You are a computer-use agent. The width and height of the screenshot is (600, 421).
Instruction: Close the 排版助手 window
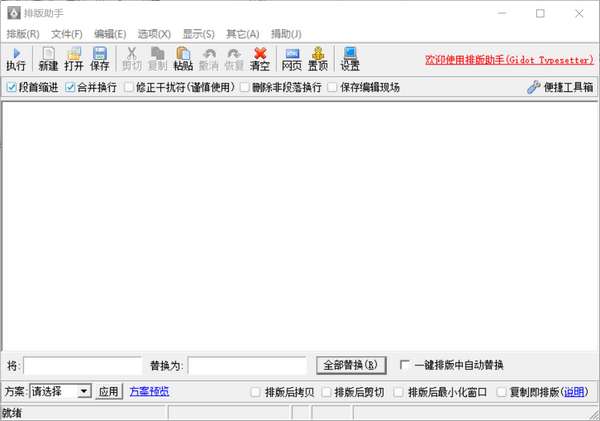(579, 13)
